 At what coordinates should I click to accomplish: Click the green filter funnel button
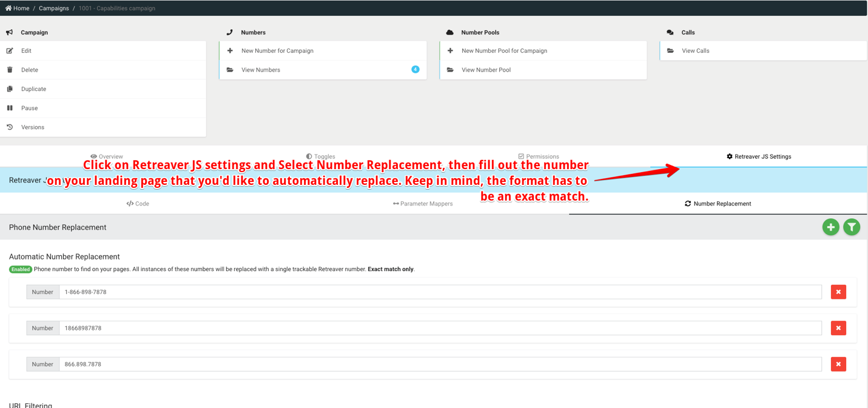click(x=851, y=227)
